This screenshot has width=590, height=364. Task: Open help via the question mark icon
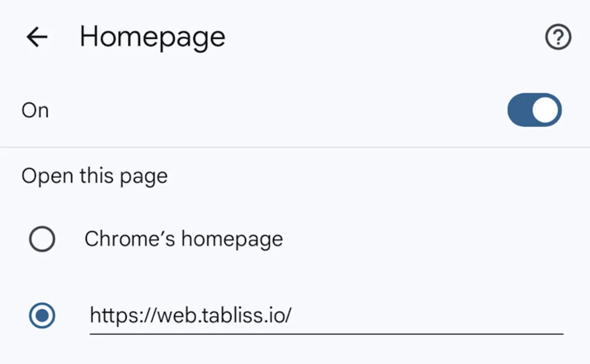pos(558,37)
